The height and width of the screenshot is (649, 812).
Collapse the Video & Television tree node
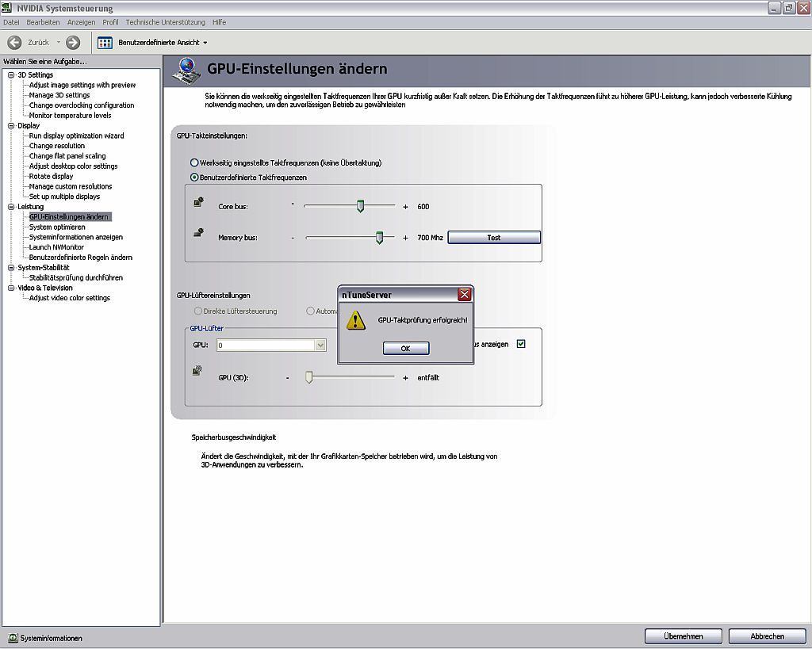(11, 288)
